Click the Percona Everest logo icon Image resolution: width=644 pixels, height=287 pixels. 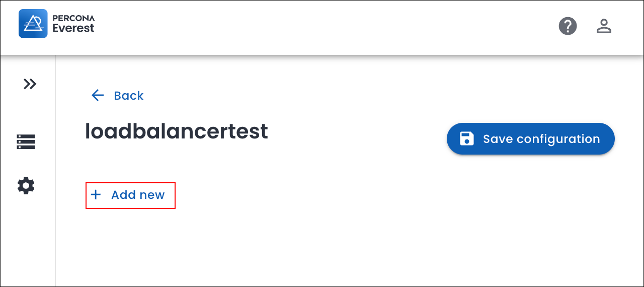point(33,23)
